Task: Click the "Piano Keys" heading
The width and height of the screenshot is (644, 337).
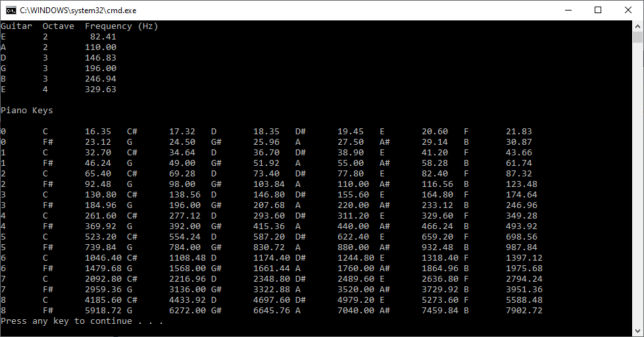Action: pos(27,111)
